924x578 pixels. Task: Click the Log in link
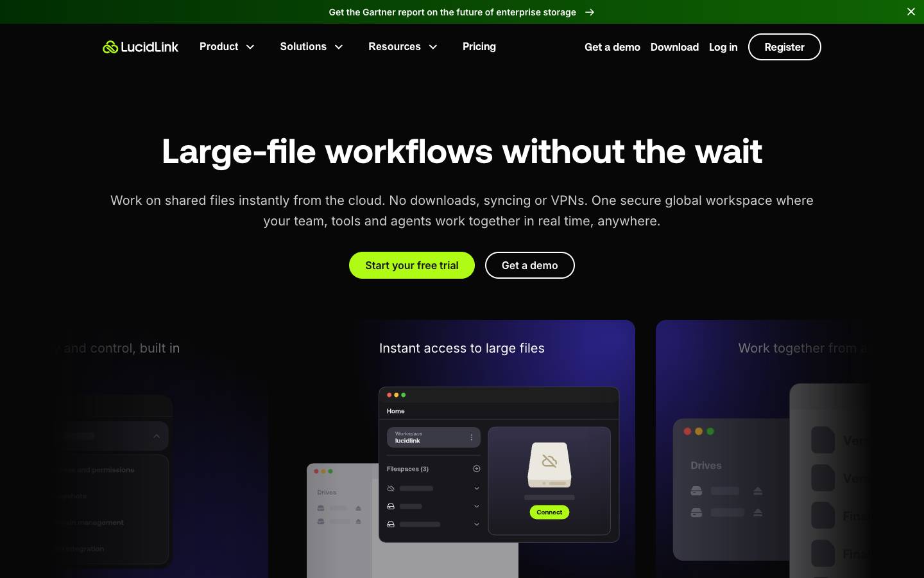coord(723,47)
